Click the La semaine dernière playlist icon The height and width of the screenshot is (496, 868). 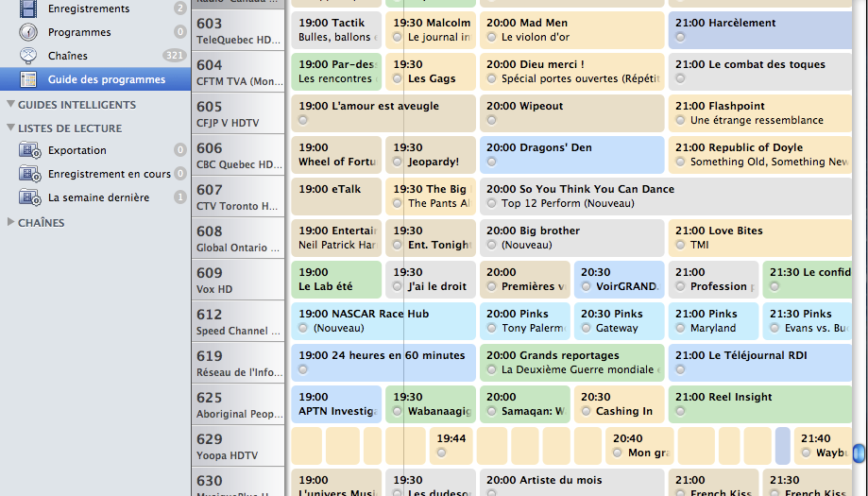coord(29,197)
